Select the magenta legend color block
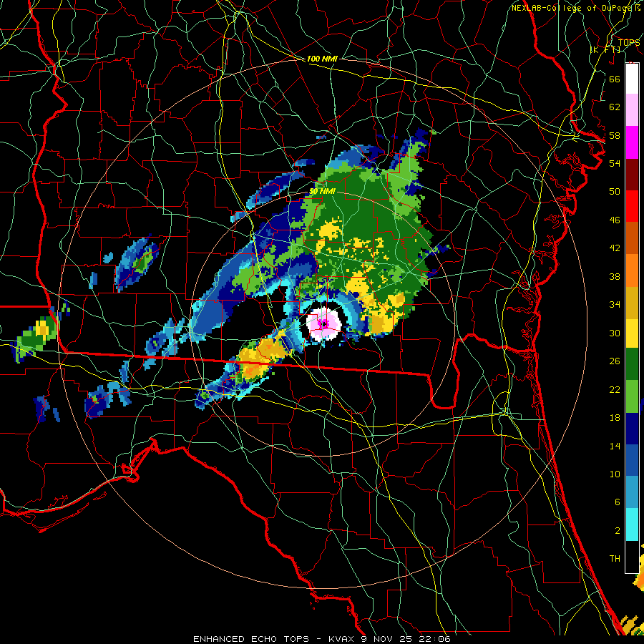Viewport: 644px width, 644px height. coord(632,142)
